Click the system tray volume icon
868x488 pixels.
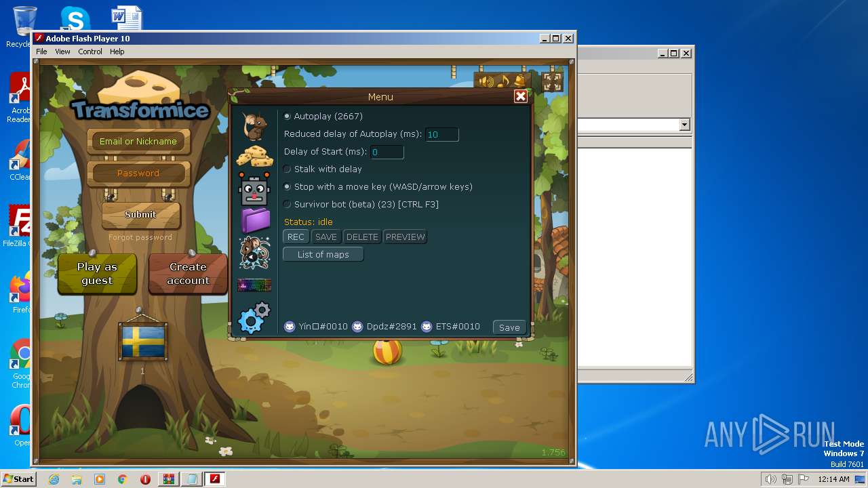point(770,479)
